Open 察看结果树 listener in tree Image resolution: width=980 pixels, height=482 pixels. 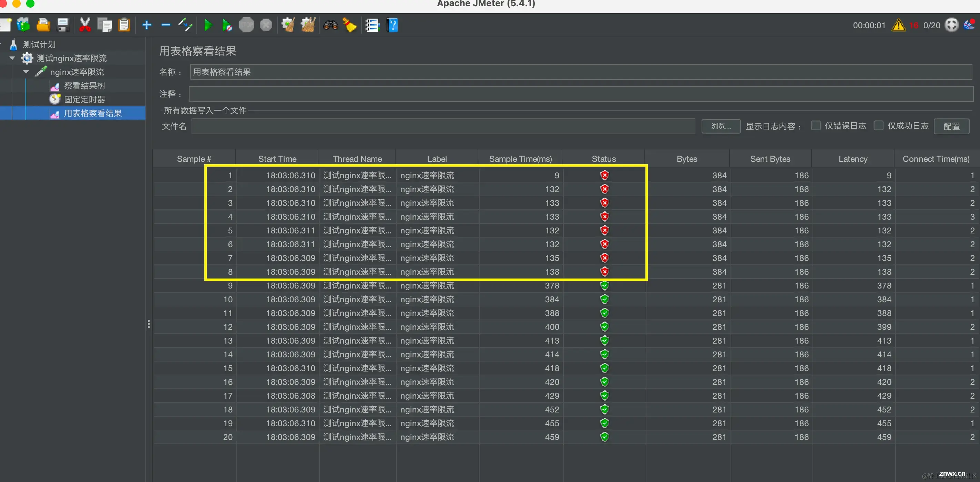point(84,85)
